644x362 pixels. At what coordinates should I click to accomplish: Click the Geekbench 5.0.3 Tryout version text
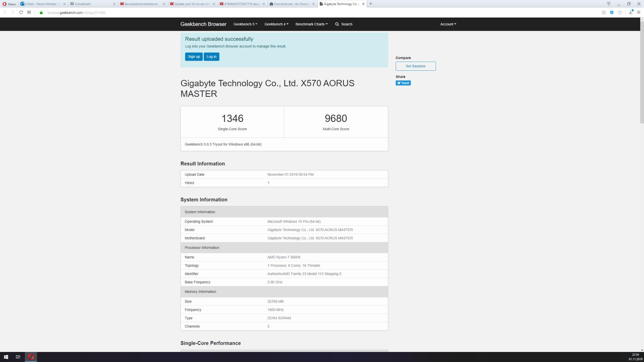(x=223, y=144)
